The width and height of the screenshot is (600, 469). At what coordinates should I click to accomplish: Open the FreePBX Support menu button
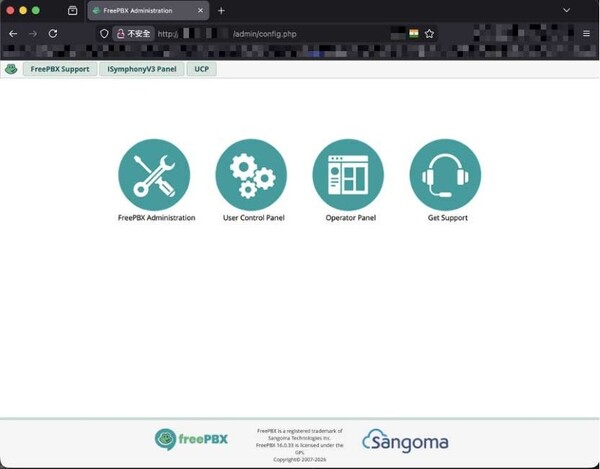pos(60,69)
